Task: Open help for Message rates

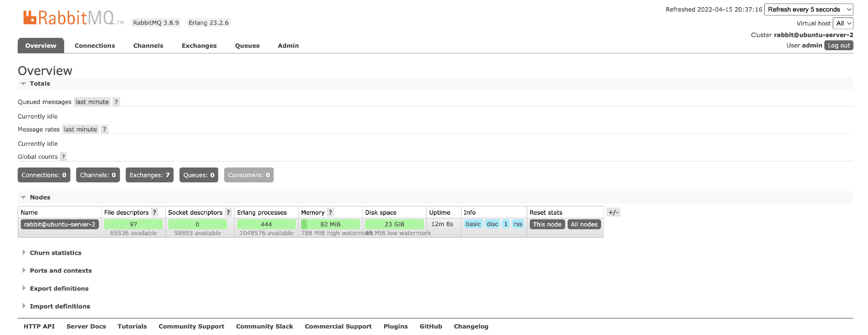Action: [x=104, y=129]
